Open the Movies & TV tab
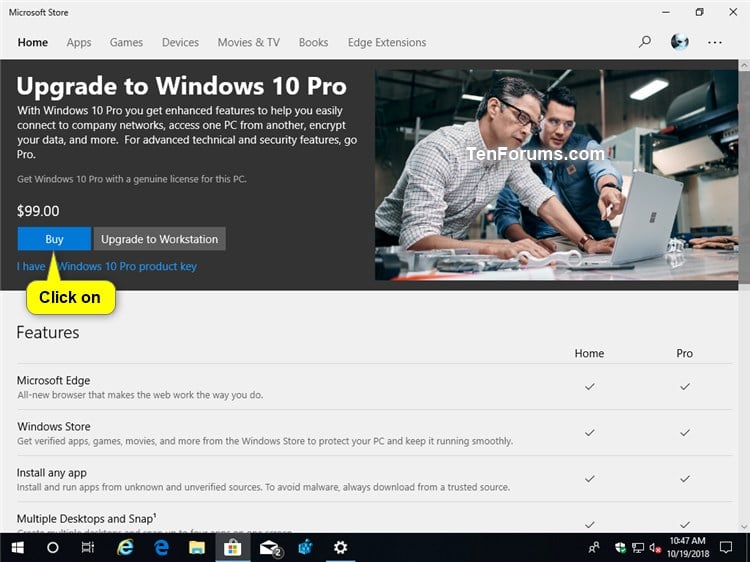 pyautogui.click(x=249, y=43)
